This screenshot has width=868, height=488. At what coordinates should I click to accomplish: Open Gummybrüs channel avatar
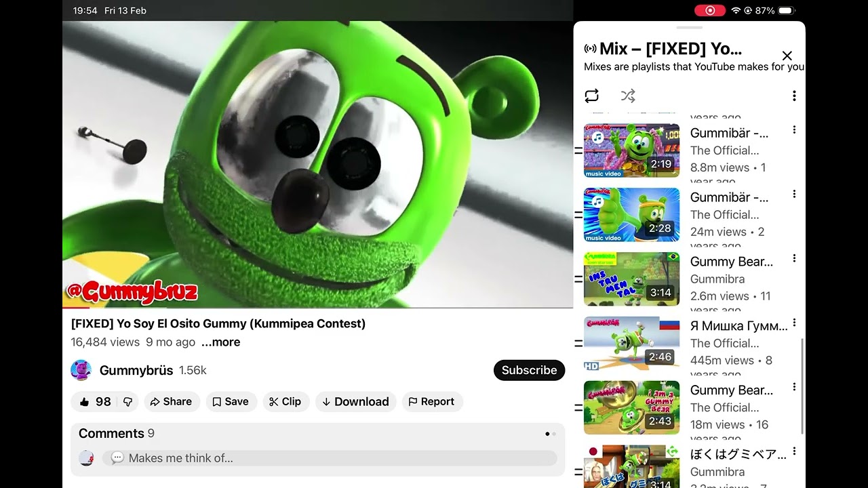(81, 370)
